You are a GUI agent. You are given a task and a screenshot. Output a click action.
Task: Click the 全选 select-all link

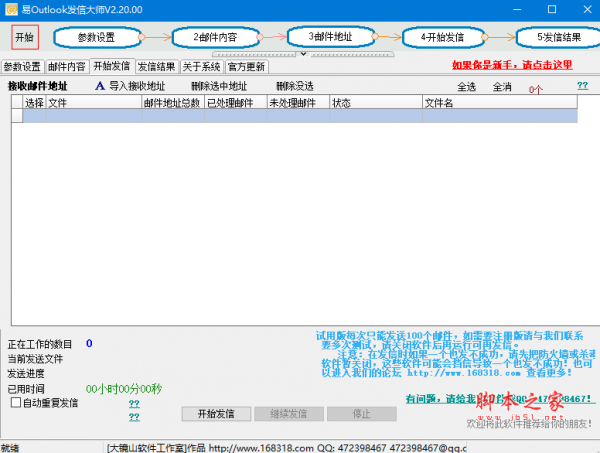[x=466, y=87]
